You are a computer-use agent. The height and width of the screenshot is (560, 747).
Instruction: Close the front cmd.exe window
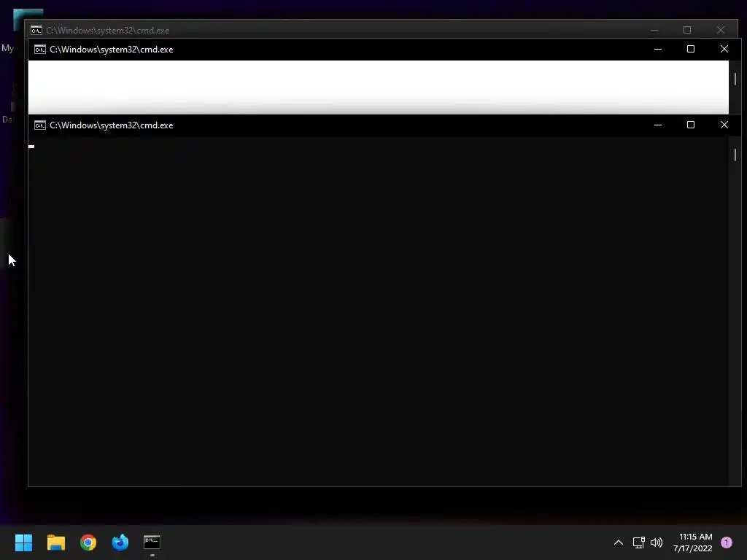pyautogui.click(x=724, y=125)
